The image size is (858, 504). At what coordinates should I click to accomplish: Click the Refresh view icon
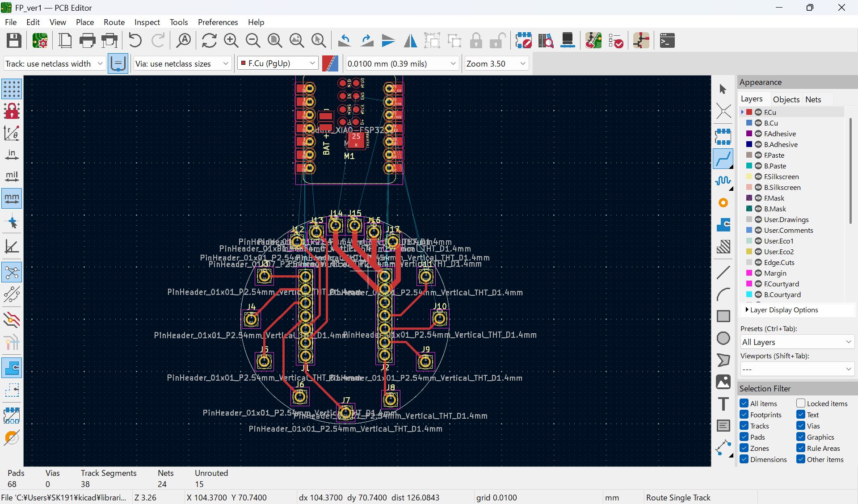coord(209,41)
